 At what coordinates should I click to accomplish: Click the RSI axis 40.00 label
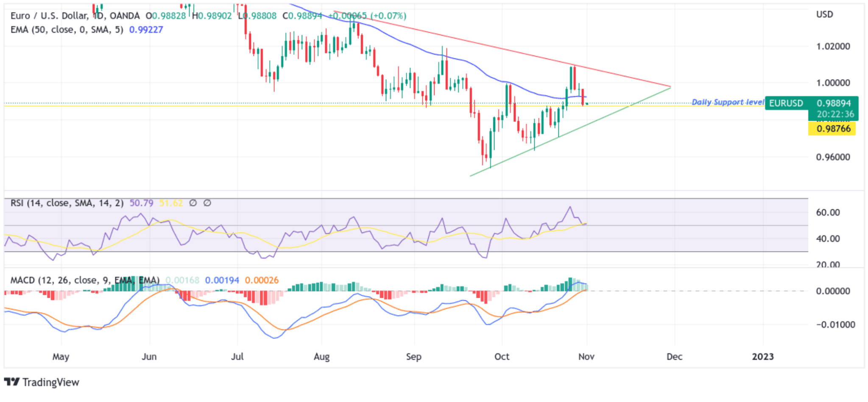coord(828,239)
